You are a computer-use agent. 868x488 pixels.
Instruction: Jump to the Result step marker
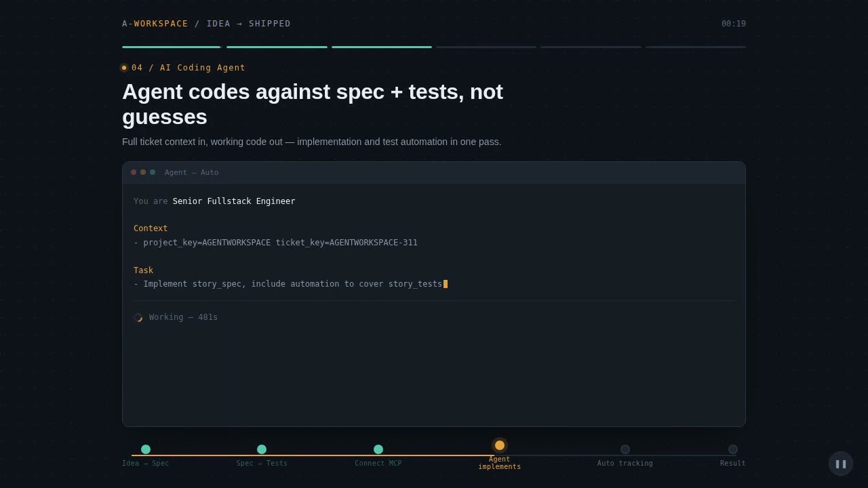pos(733,449)
